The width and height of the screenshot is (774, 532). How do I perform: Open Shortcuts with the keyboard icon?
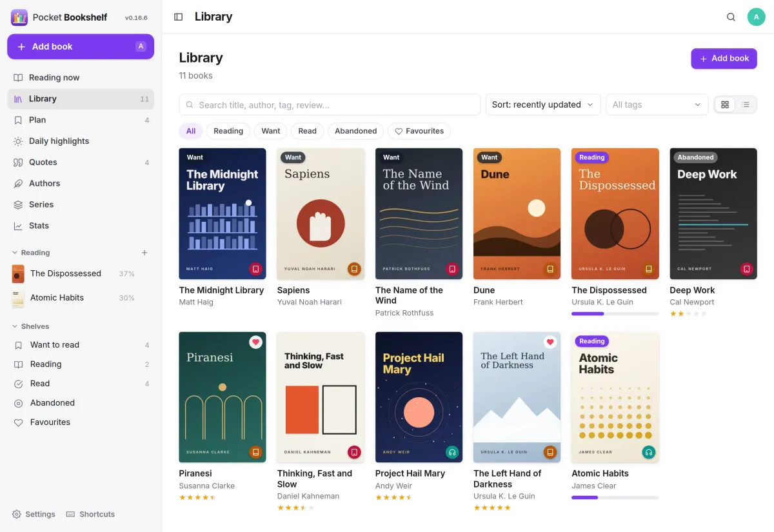[x=90, y=514]
